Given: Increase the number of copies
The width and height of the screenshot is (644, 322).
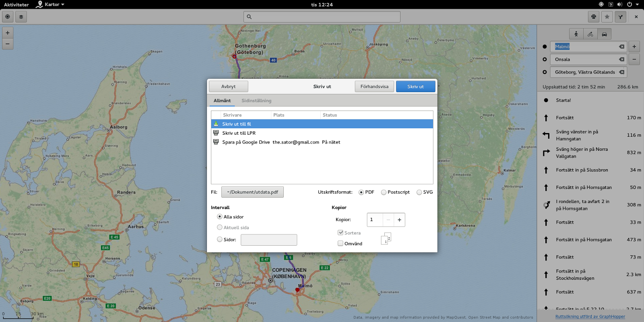Looking at the screenshot, I should click(399, 220).
